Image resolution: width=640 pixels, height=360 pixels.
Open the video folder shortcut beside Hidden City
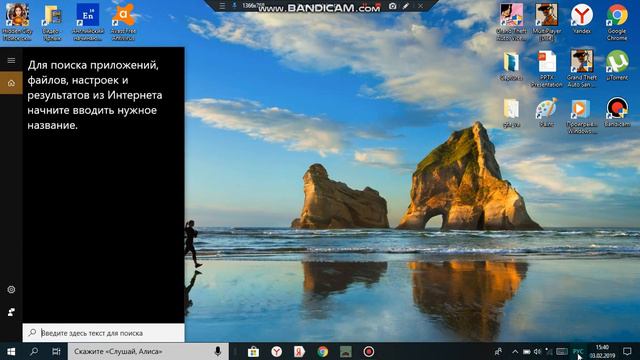point(52,22)
